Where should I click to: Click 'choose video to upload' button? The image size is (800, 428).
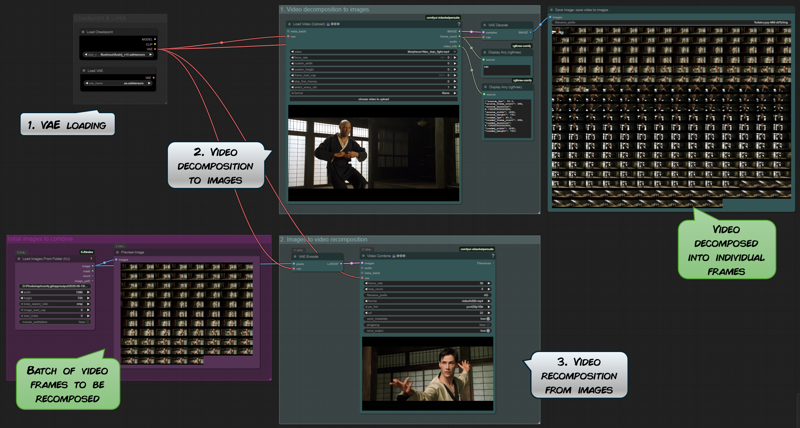click(x=373, y=99)
